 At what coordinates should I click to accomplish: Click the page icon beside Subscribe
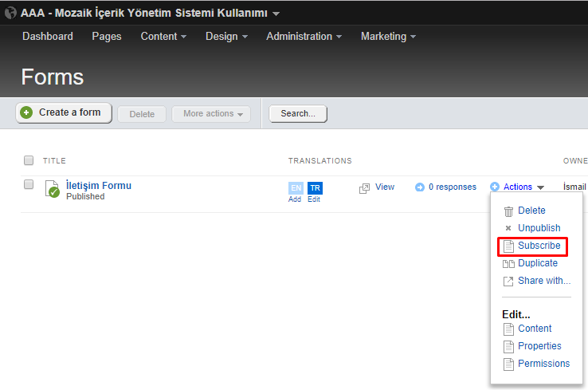pyautogui.click(x=508, y=246)
